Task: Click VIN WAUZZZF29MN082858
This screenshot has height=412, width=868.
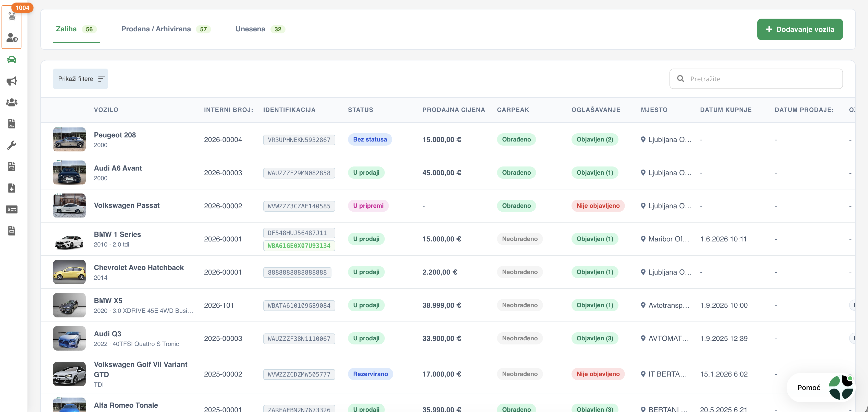Action: [x=299, y=173]
